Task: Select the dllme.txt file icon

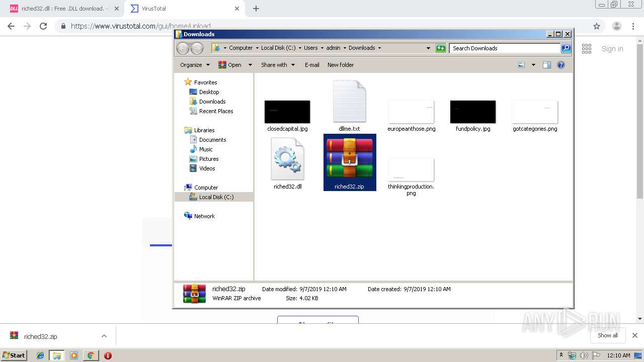Action: pos(349,102)
